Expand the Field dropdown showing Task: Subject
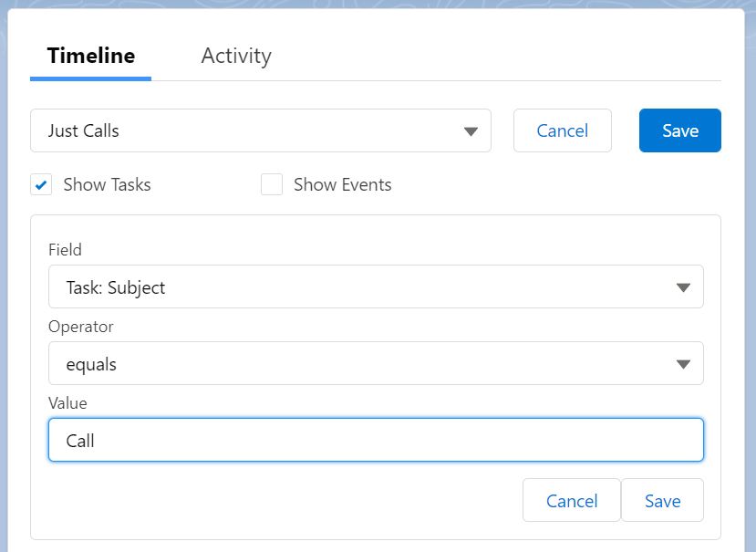 376,286
